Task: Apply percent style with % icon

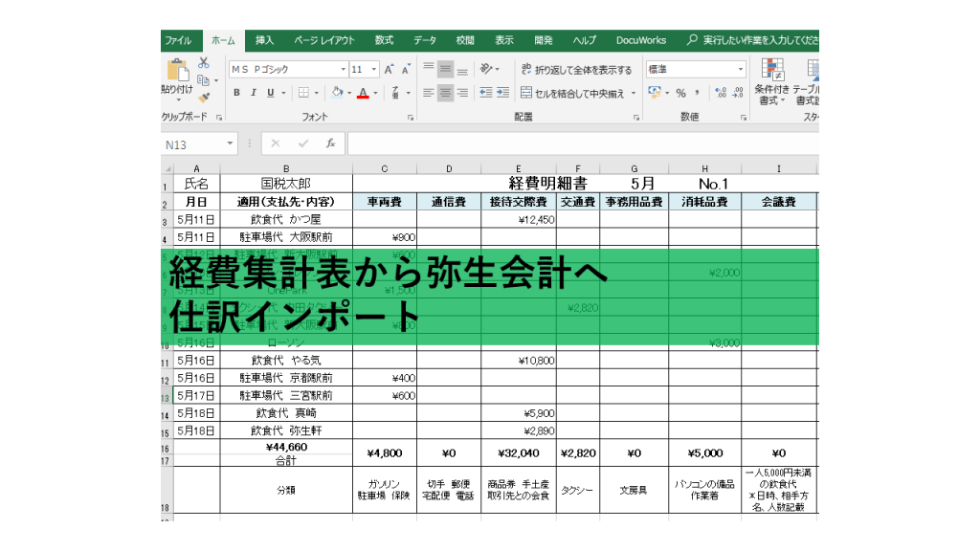Action: [x=681, y=93]
